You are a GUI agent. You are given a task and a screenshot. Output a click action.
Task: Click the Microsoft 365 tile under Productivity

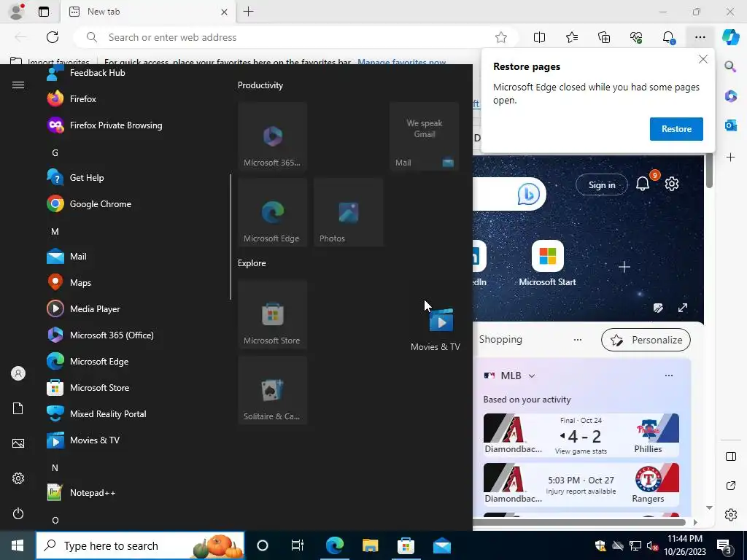coord(273,136)
